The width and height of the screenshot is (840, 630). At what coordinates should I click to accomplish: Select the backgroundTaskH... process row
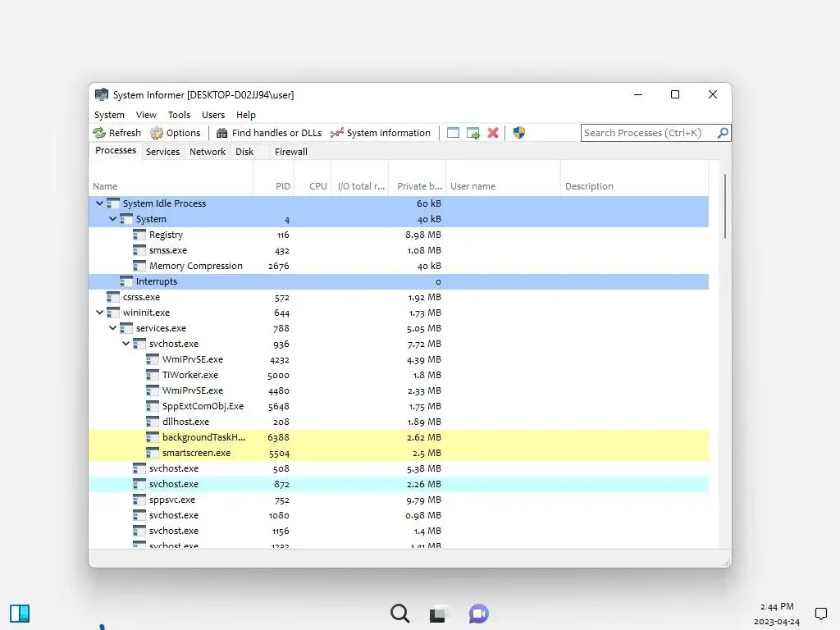[399, 437]
